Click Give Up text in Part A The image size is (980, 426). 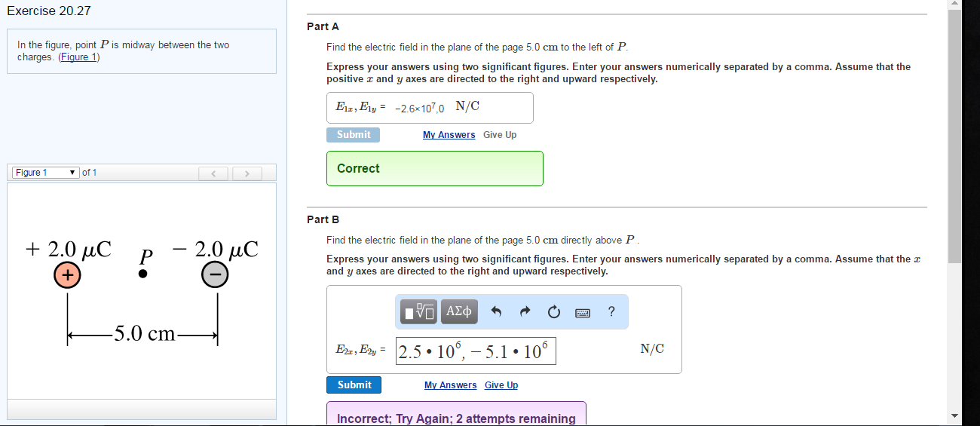500,135
